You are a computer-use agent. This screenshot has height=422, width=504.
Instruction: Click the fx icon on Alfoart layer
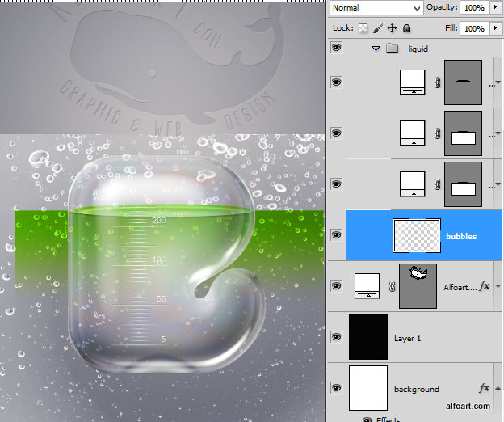click(485, 286)
